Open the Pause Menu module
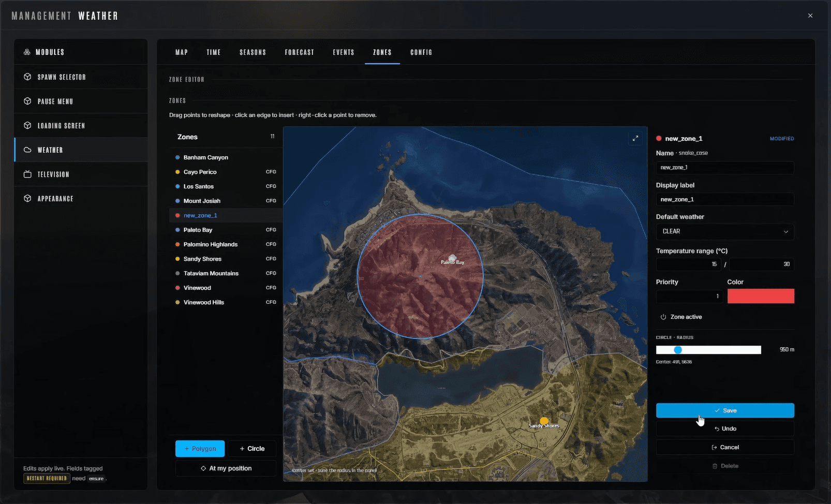This screenshot has height=504, width=831. 81,101
